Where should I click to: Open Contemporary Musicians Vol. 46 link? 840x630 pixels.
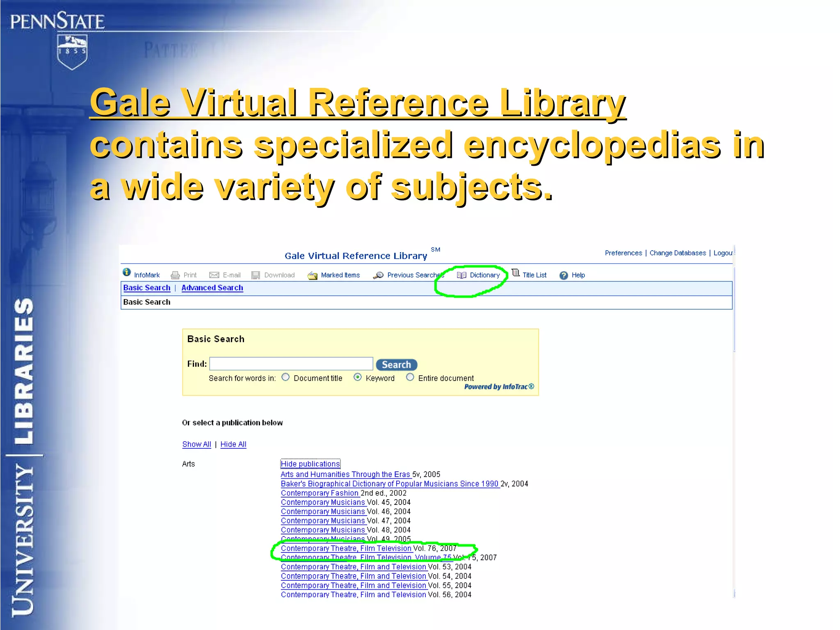click(x=323, y=512)
